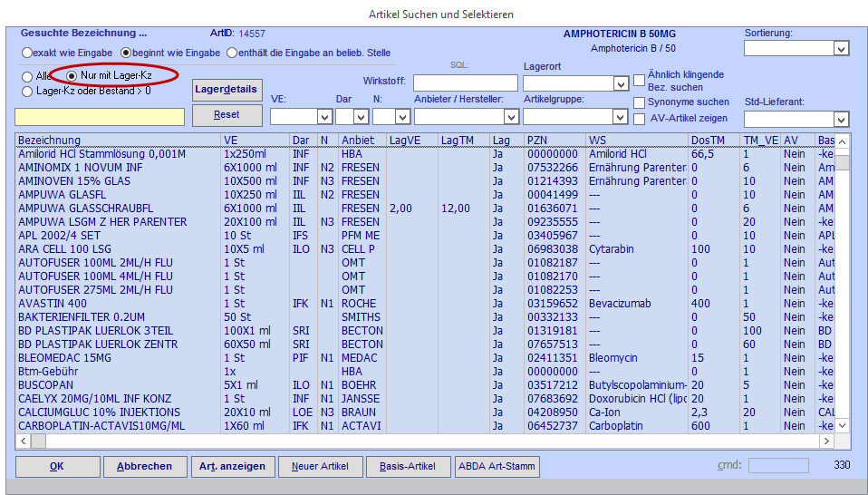Click PZN cell '03159652'

553,304
